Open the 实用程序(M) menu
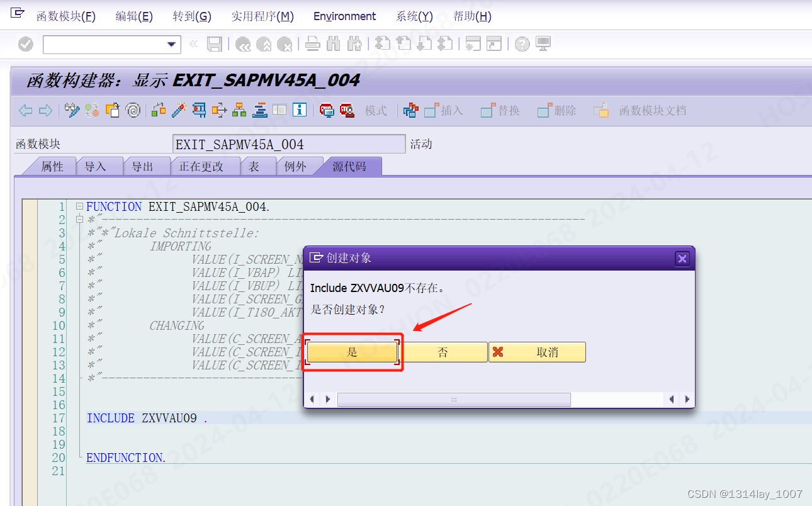Viewport: 812px width, 506px height. pos(262,16)
